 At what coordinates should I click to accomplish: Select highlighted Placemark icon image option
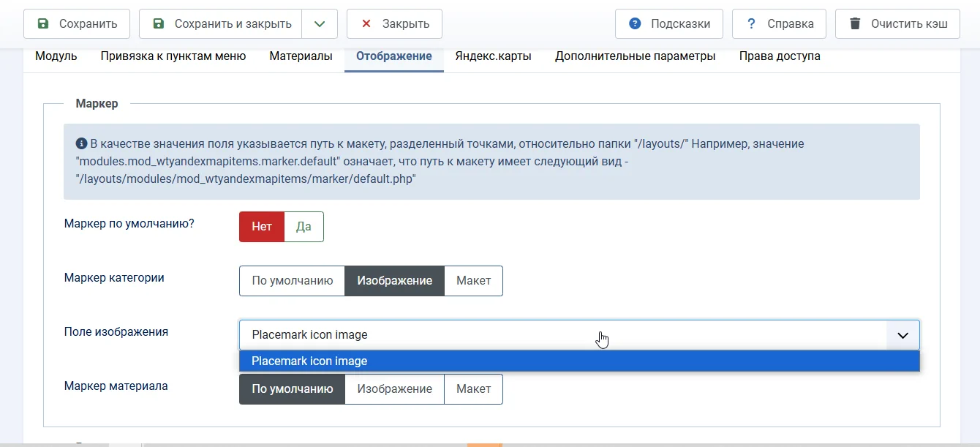tap(579, 361)
